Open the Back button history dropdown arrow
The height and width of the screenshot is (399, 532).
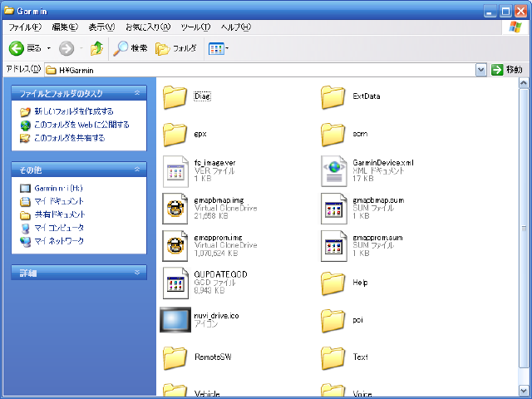click(49, 48)
